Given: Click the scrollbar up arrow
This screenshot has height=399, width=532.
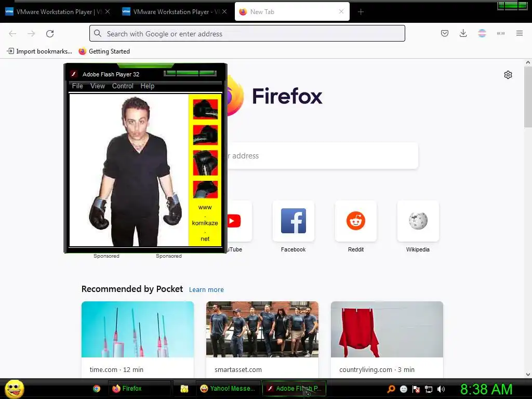Looking at the screenshot, I should (528, 62).
